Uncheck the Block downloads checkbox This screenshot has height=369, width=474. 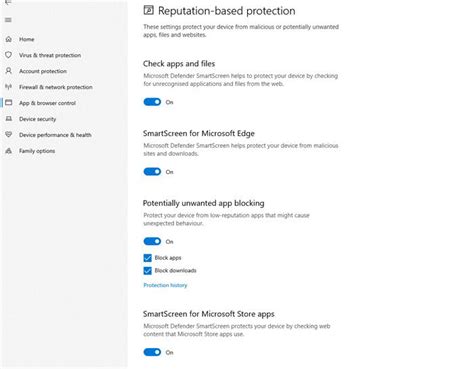[x=148, y=271]
